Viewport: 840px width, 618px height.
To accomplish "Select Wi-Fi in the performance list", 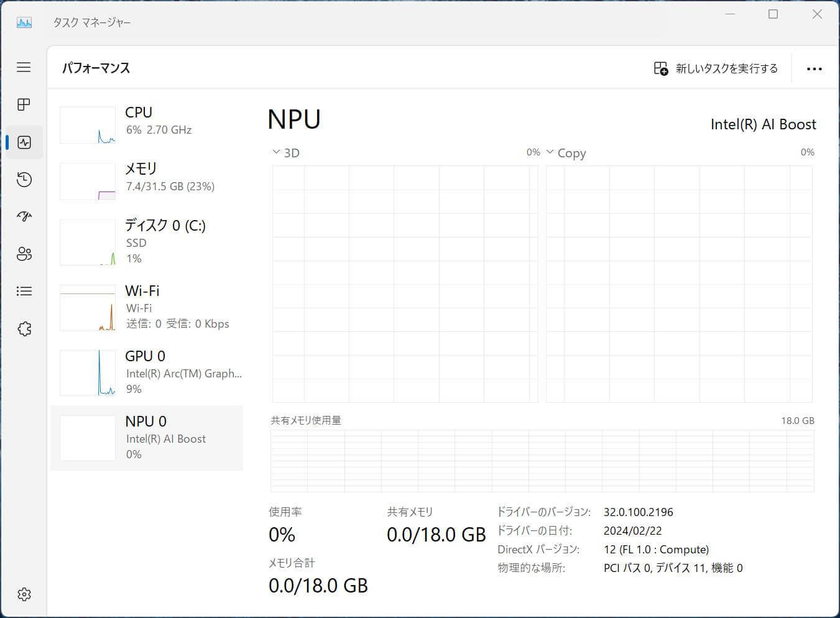I will coord(147,308).
